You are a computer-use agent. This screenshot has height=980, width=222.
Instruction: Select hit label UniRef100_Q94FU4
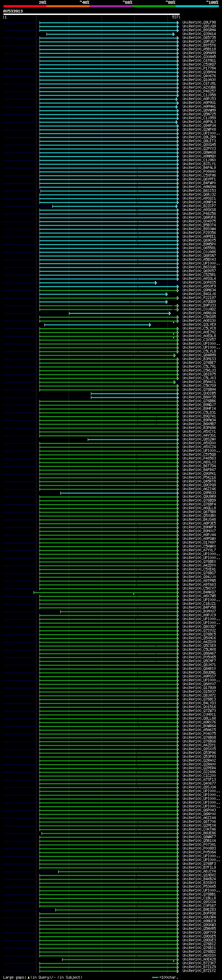point(199,125)
